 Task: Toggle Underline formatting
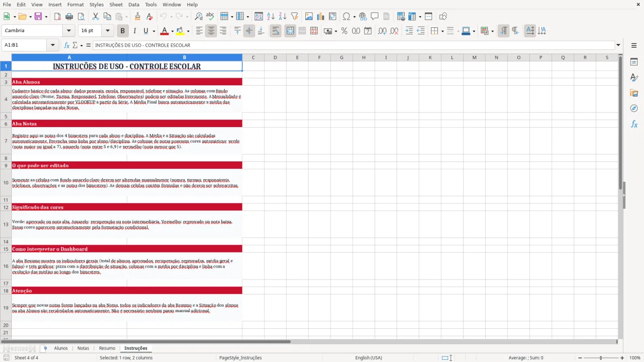(145, 31)
